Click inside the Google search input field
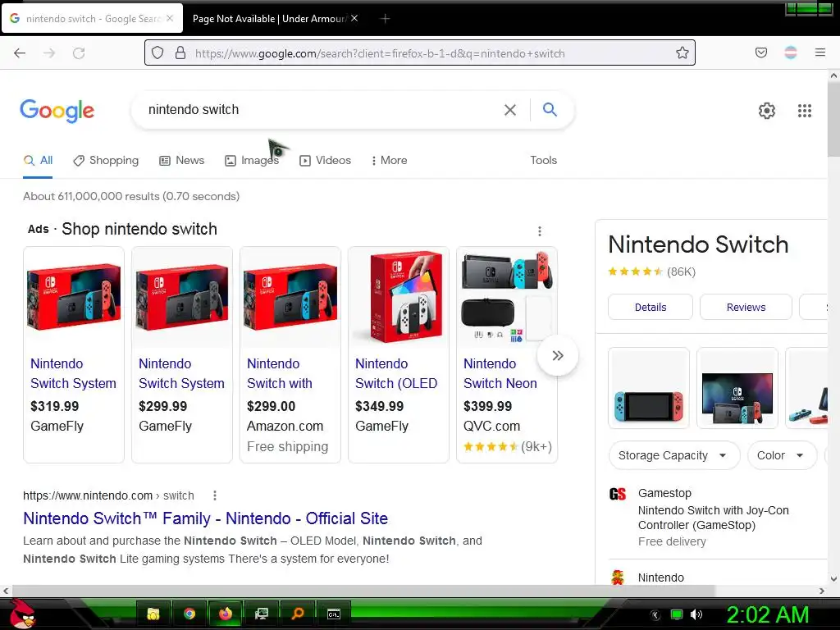The image size is (840, 630). coord(322,110)
